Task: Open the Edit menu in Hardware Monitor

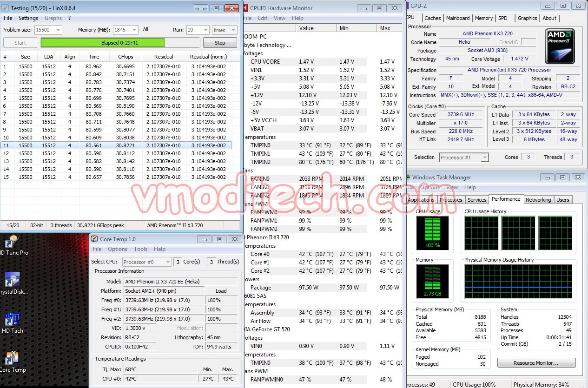Action: [x=263, y=18]
